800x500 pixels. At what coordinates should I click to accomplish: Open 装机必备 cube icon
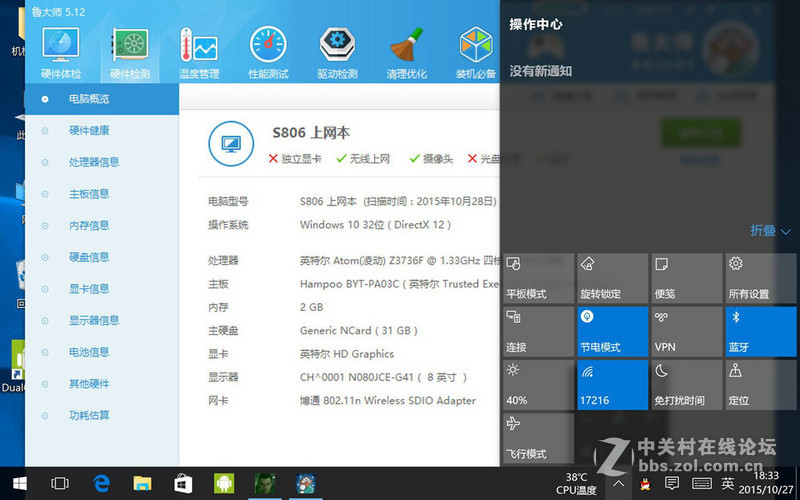click(x=476, y=54)
